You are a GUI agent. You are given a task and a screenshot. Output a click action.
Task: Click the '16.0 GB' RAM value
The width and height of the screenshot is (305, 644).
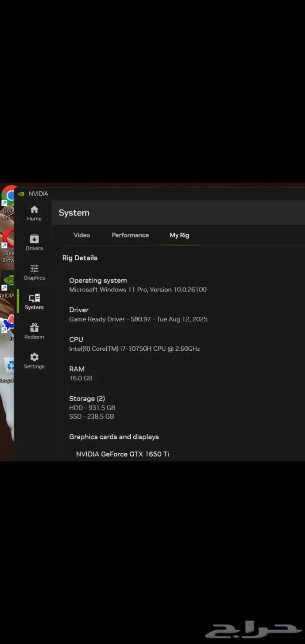click(81, 378)
